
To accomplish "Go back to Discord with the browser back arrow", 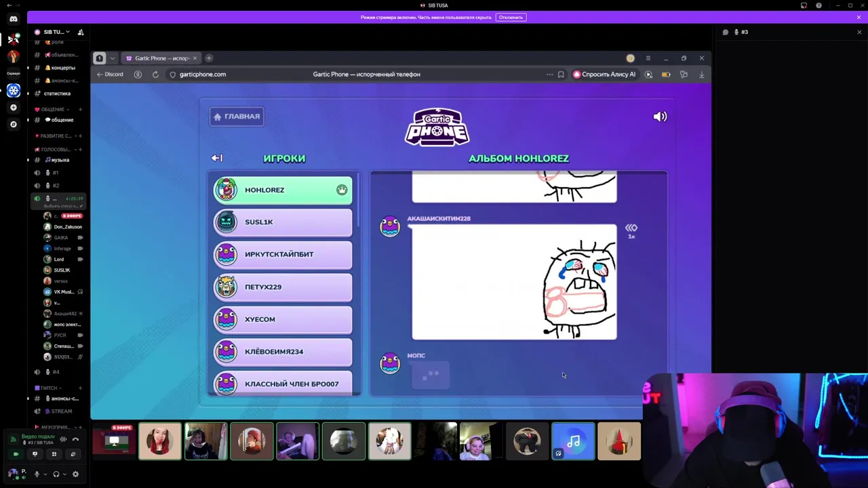I will pyautogui.click(x=110, y=75).
